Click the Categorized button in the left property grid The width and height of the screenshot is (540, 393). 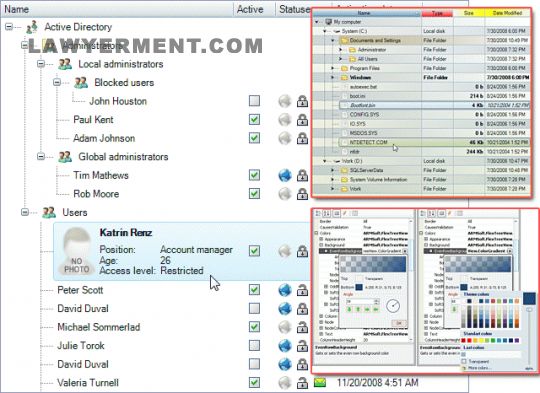coord(319,214)
